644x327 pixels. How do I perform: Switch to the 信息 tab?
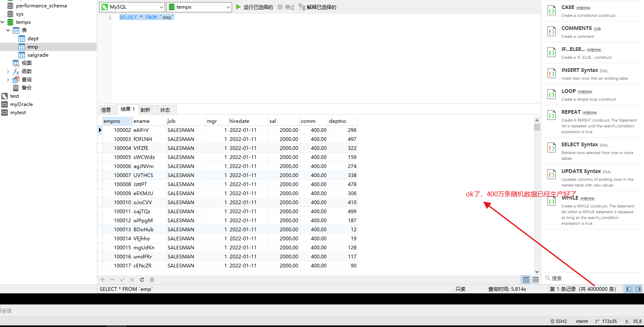coord(106,110)
